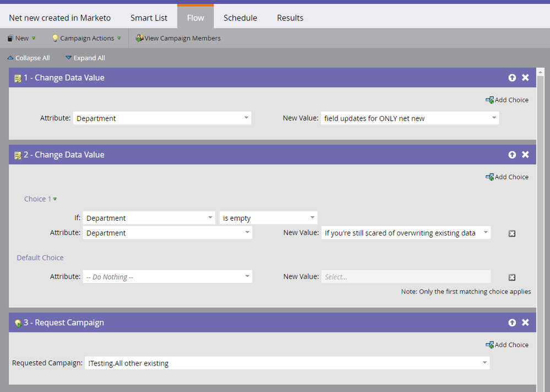
Task: Click the Default Choice New Value field
Action: [405, 277]
